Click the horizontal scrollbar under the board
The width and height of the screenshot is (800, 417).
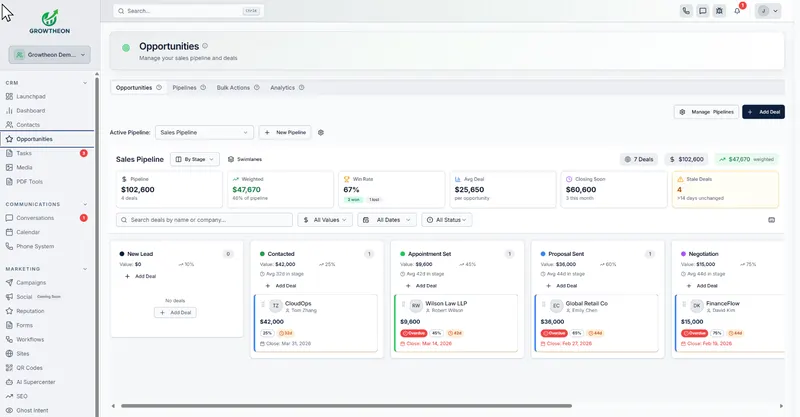point(346,406)
